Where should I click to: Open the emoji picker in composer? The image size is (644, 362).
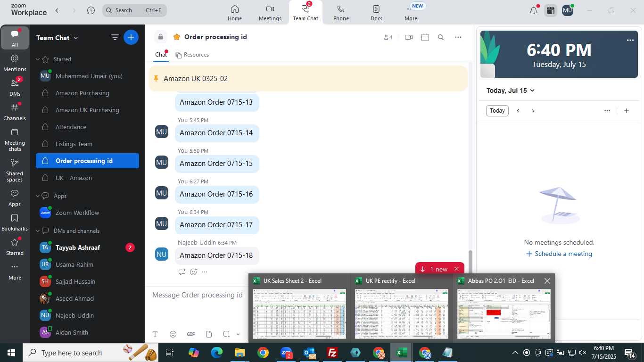(x=173, y=334)
